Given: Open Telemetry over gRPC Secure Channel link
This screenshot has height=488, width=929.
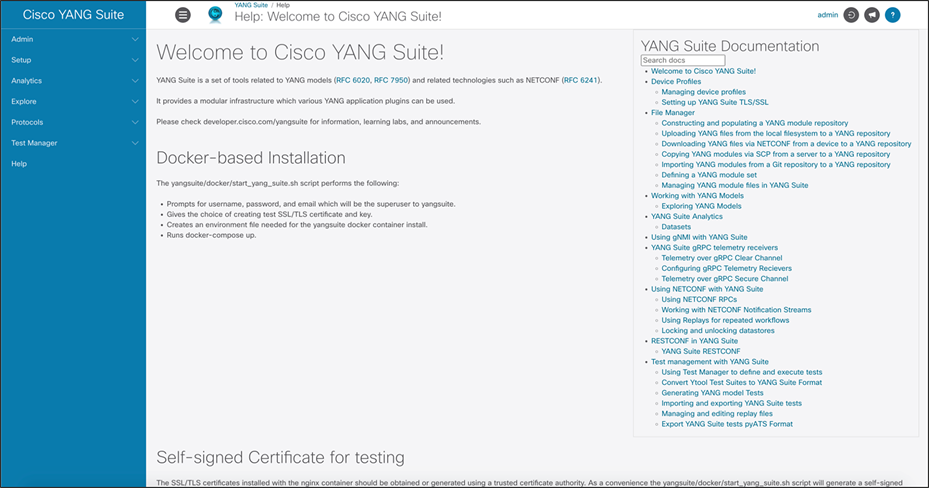Looking at the screenshot, I should tap(725, 279).
